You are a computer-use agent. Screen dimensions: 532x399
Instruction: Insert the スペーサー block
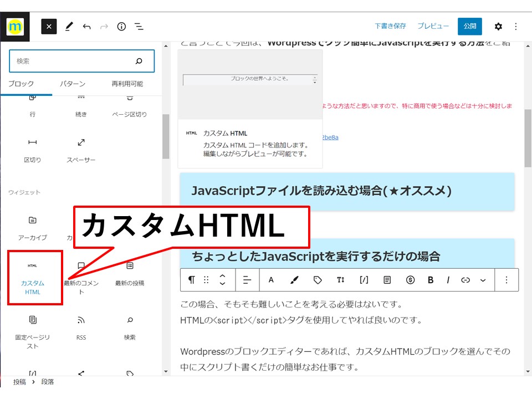pos(81,151)
